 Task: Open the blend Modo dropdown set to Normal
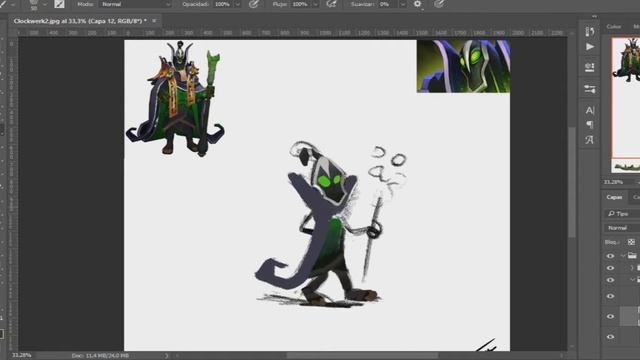tap(136, 4)
